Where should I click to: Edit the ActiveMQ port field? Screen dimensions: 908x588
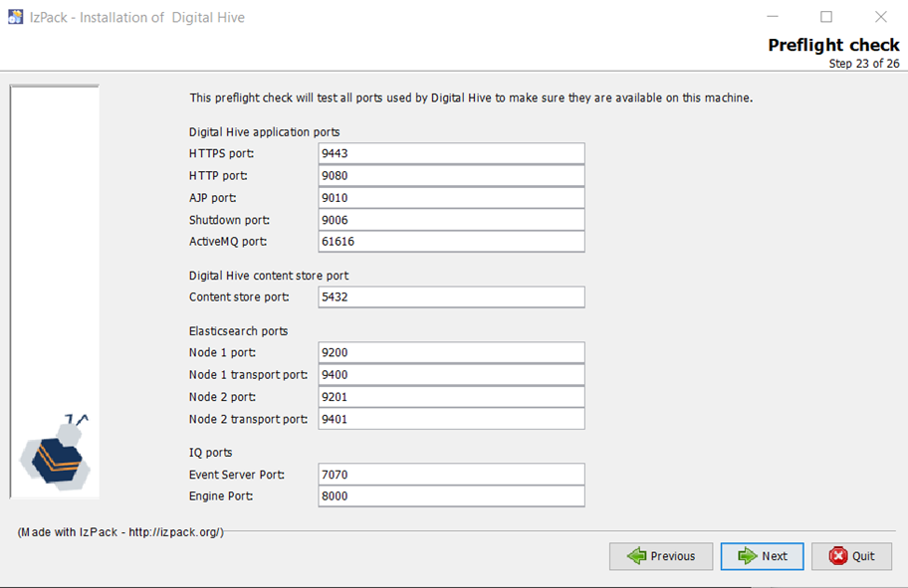click(452, 242)
